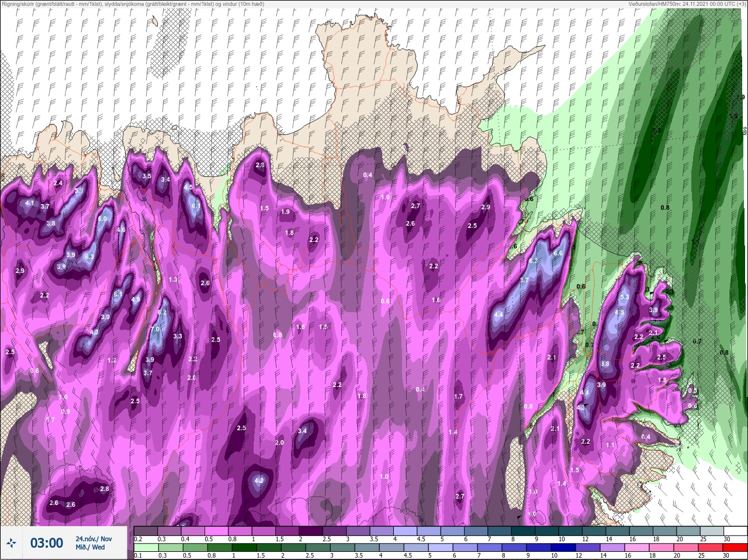Click the 03:00 forecast time label
This screenshot has width=748, height=560.
click(x=47, y=543)
